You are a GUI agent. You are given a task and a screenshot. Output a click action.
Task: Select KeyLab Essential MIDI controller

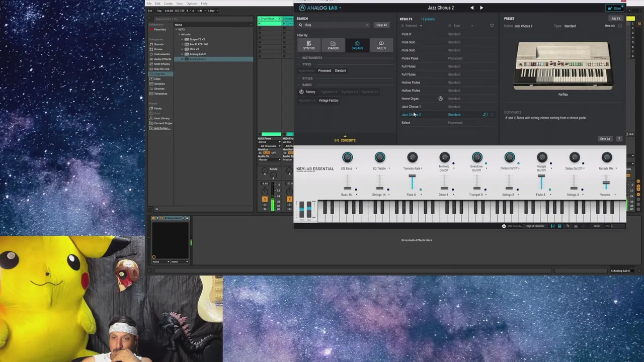(535, 226)
